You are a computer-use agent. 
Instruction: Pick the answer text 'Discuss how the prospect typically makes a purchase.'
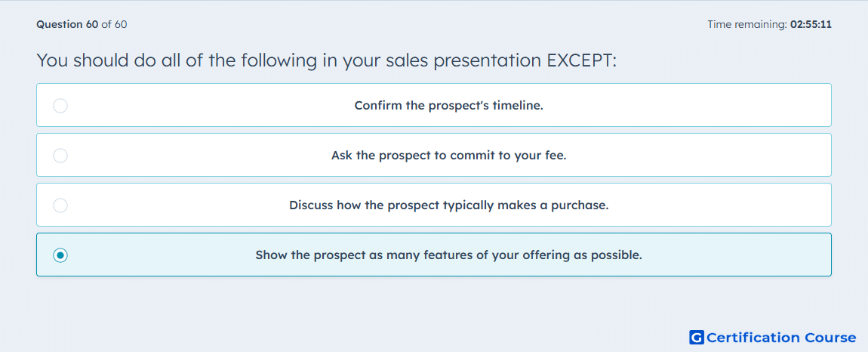click(x=449, y=205)
